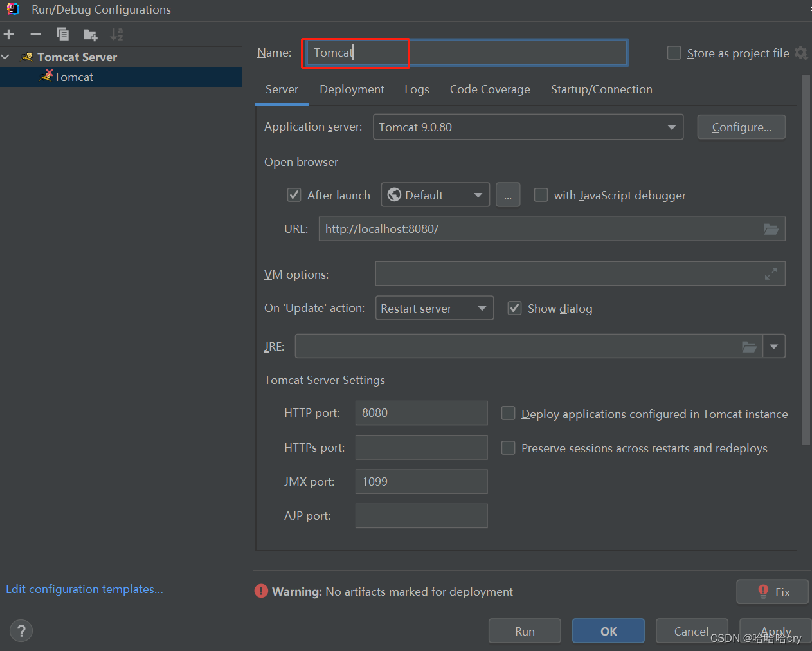Click the save-to-folder configuration icon
This screenshot has width=812, height=651.
pyautogui.click(x=90, y=35)
